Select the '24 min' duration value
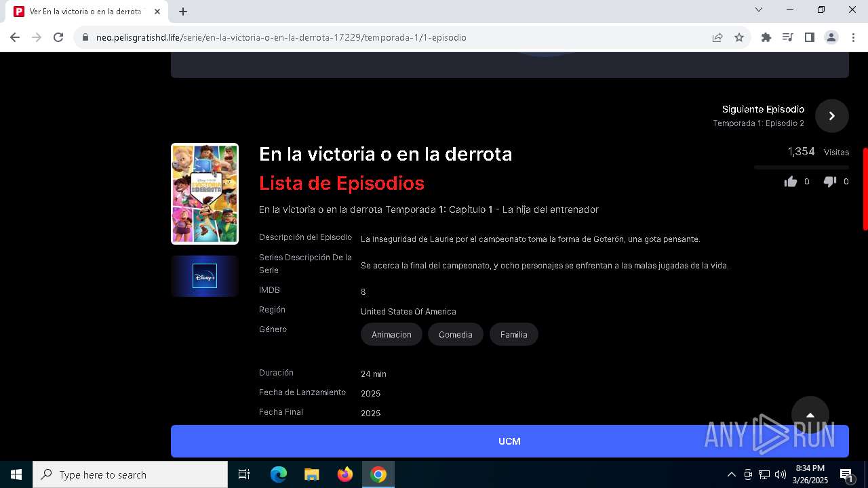This screenshot has width=868, height=488. point(374,374)
